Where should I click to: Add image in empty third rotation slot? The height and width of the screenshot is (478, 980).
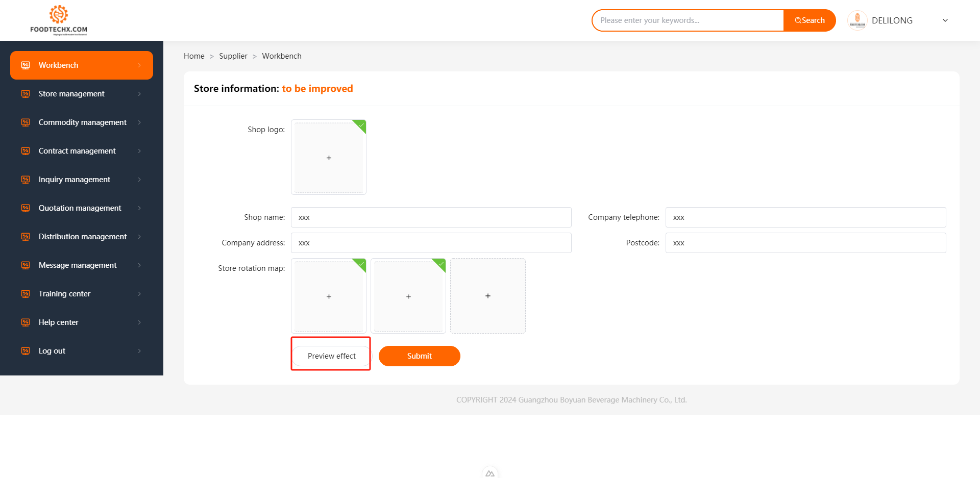pos(487,296)
